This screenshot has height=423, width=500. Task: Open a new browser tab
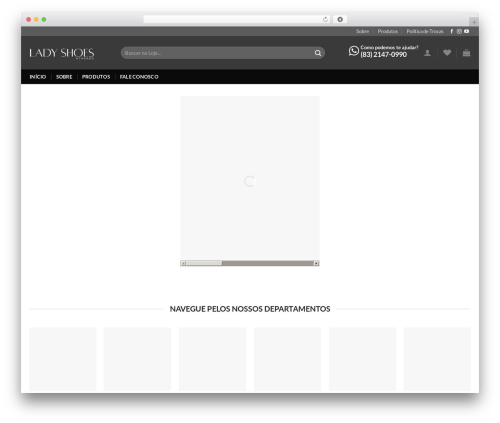(x=474, y=22)
